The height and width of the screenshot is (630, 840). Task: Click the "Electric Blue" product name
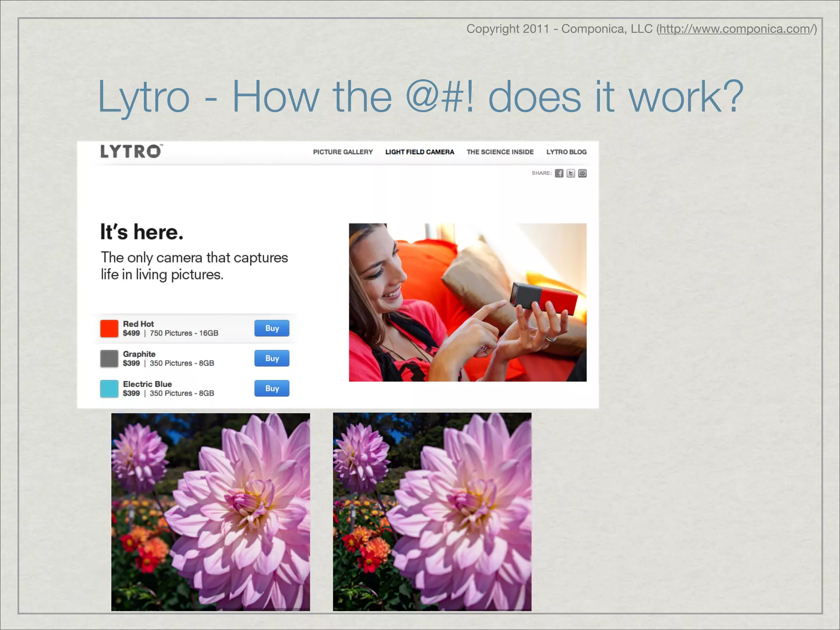click(x=147, y=384)
